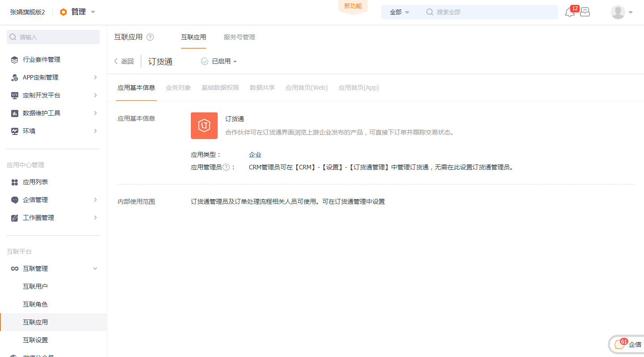This screenshot has width=644, height=357.
Task: Open the notification bell with 12 badge
Action: (570, 12)
